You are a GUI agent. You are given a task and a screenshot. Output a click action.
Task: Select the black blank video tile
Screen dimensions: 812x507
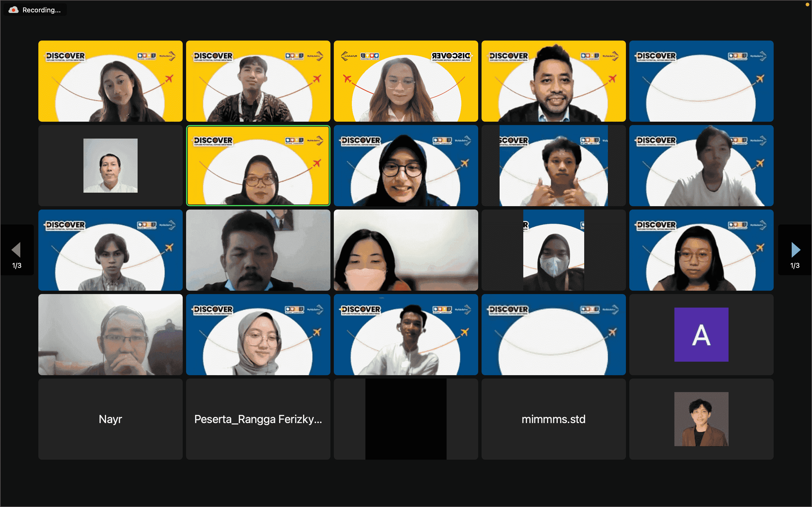point(406,419)
